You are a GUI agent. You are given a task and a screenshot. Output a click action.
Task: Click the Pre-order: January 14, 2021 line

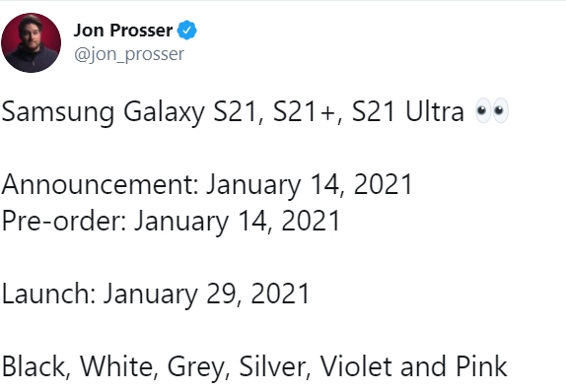click(171, 221)
